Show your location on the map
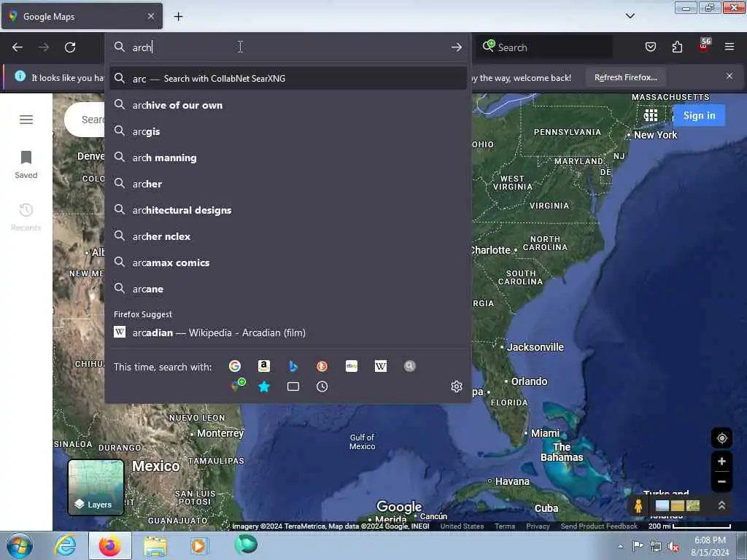Image resolution: width=747 pixels, height=560 pixels. click(721, 438)
